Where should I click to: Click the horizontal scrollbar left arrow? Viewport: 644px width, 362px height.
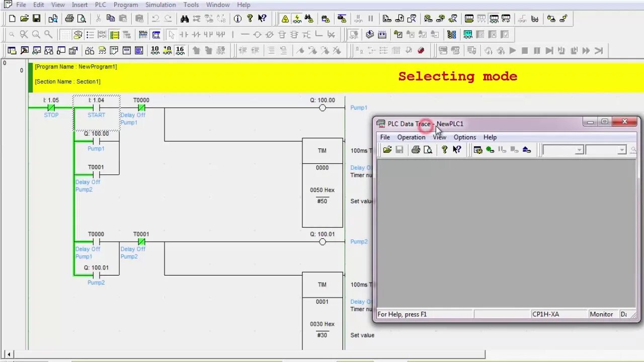pyautogui.click(x=8, y=354)
